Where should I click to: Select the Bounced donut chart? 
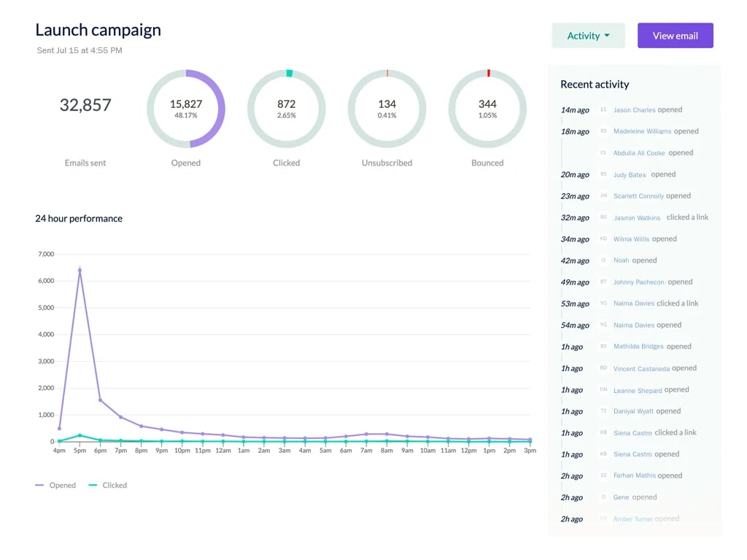(x=487, y=109)
